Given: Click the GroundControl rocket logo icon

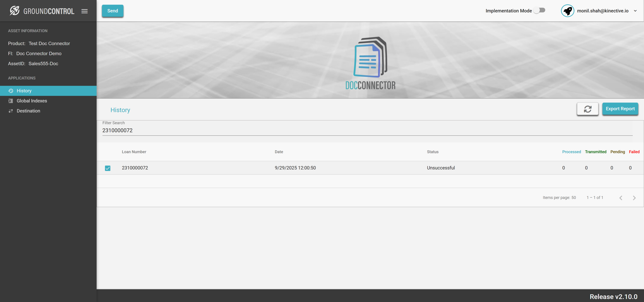Looking at the screenshot, I should pos(15,11).
